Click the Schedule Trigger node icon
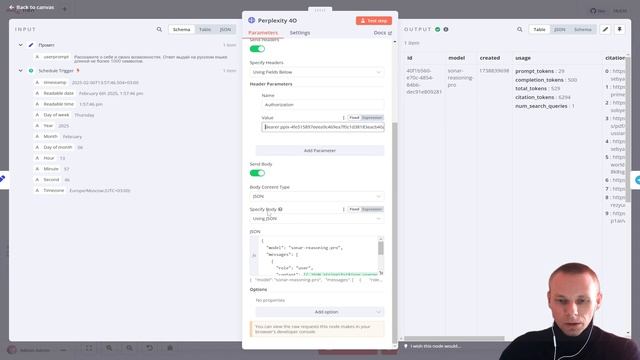Screen dimensions: 640x360 click(x=31, y=71)
